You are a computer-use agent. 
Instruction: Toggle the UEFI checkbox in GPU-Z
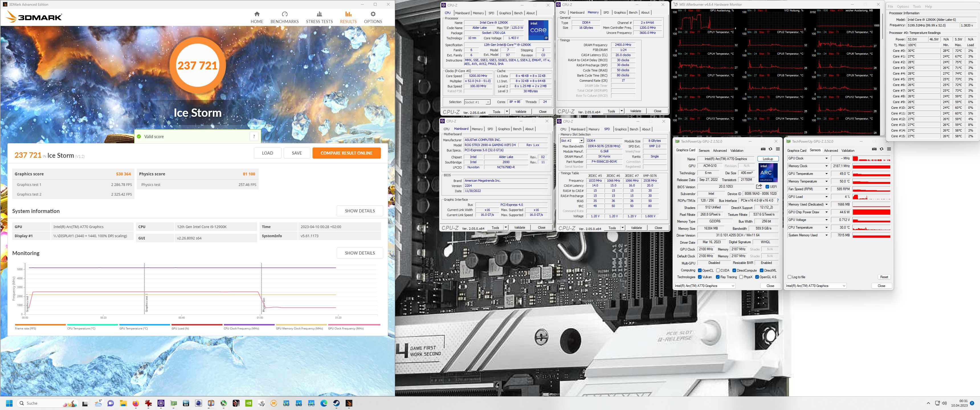point(767,187)
